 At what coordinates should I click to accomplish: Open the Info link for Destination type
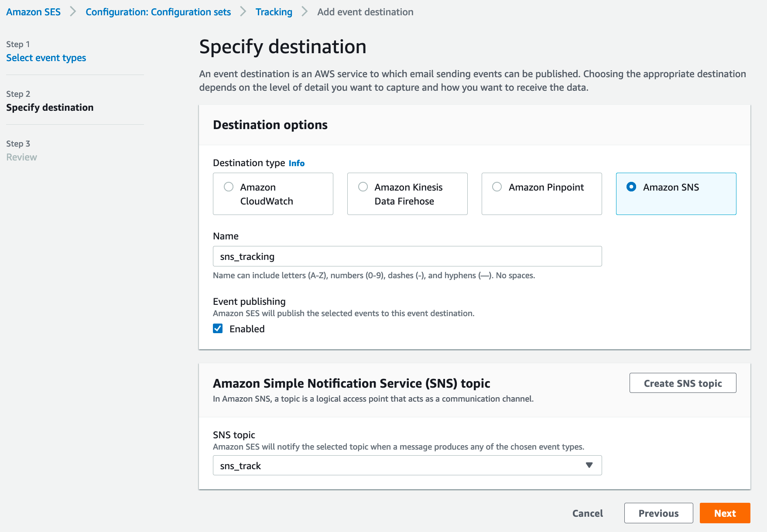point(297,163)
